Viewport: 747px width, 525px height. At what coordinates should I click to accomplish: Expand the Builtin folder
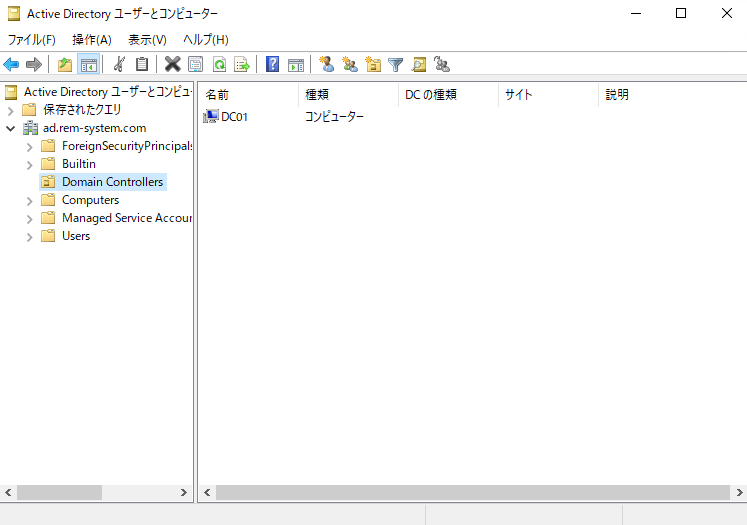29,164
